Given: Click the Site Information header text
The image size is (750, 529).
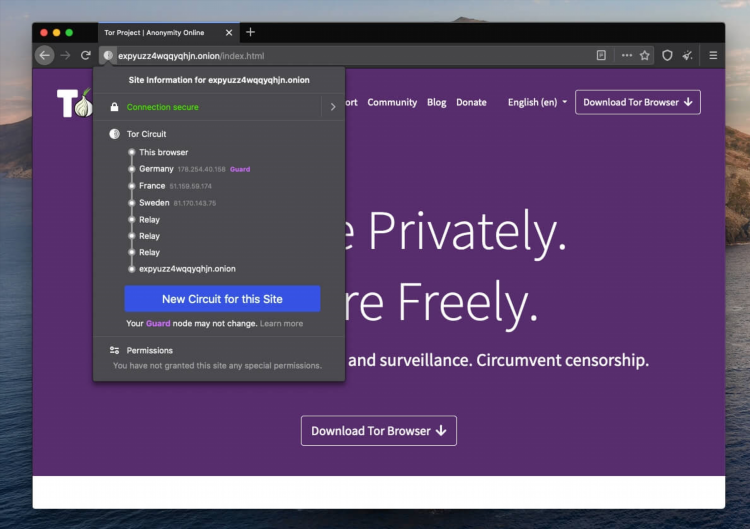Looking at the screenshot, I should pyautogui.click(x=219, y=80).
